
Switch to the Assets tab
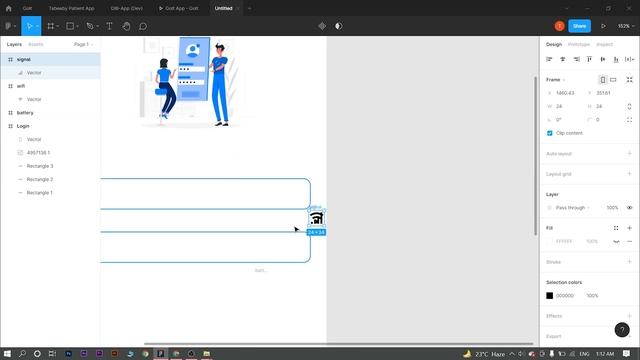click(x=36, y=44)
